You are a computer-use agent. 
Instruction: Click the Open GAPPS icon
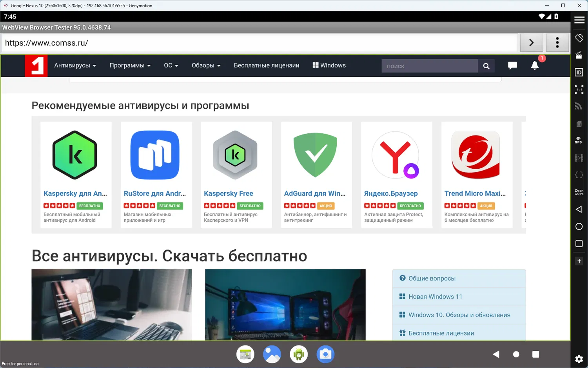coord(579,192)
